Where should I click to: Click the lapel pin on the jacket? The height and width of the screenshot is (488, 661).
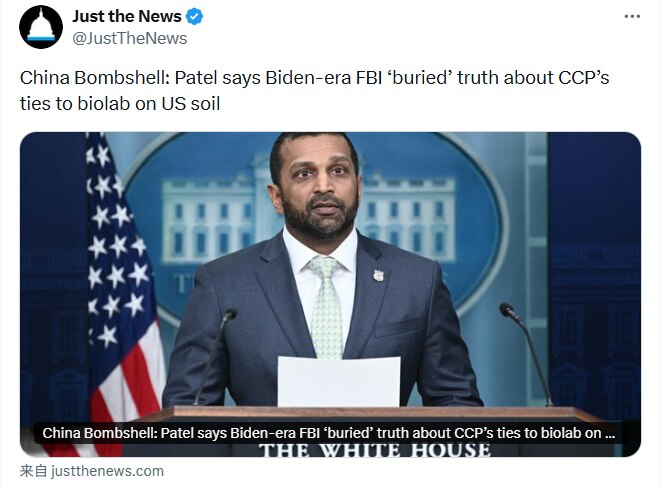tap(378, 275)
